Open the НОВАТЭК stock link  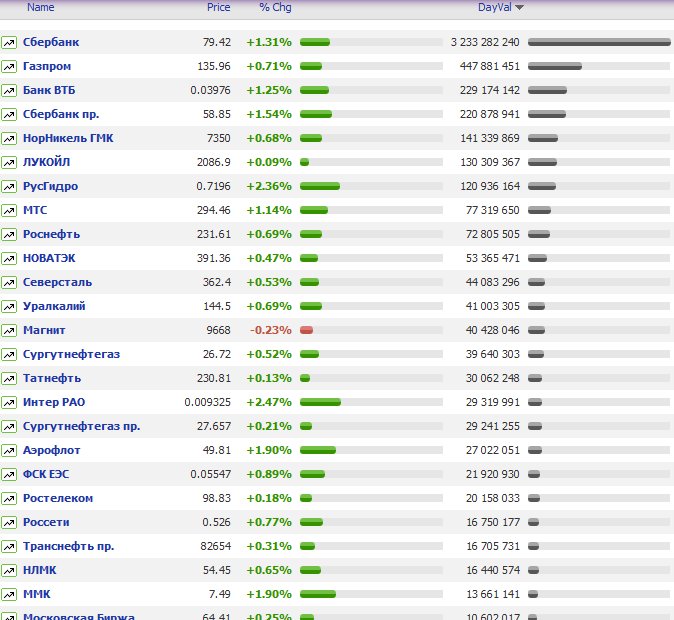point(52,258)
